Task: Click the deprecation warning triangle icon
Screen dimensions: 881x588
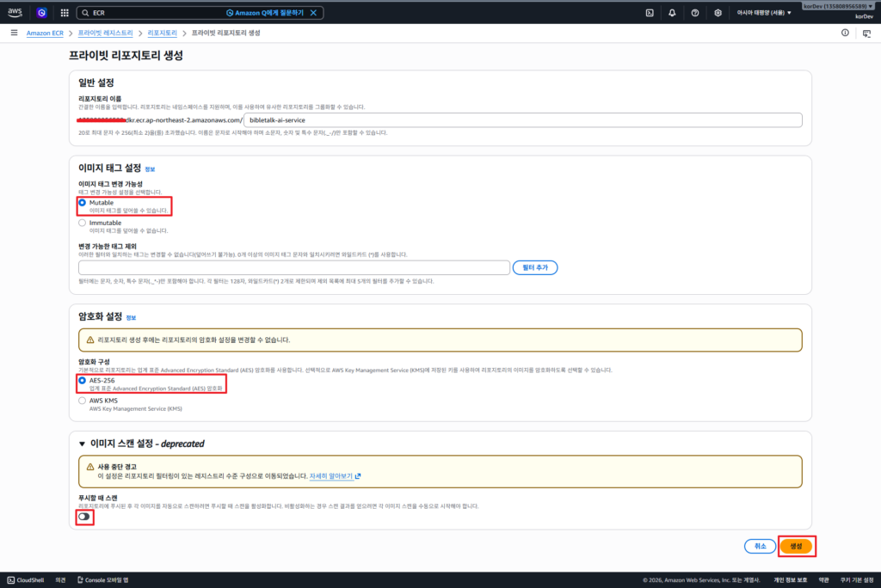Action: click(89, 467)
